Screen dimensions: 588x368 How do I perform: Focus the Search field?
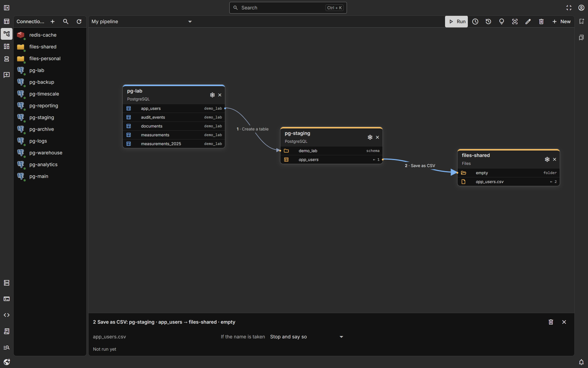pos(288,8)
